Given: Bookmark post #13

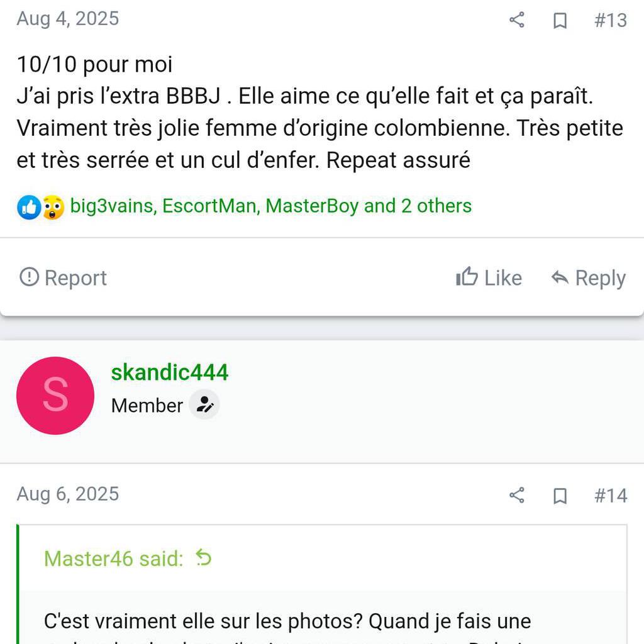Looking at the screenshot, I should pyautogui.click(x=560, y=21).
